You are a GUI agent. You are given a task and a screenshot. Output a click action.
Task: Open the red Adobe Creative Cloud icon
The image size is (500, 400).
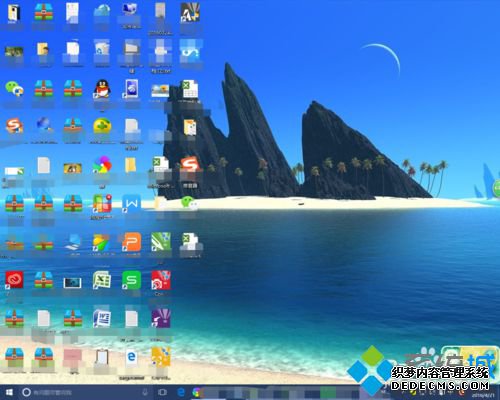[14, 280]
